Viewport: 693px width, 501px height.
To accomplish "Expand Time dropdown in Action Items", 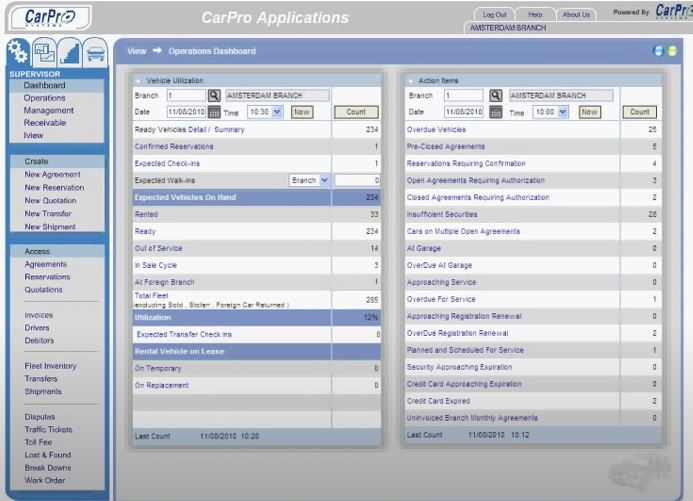I will pyautogui.click(x=563, y=112).
